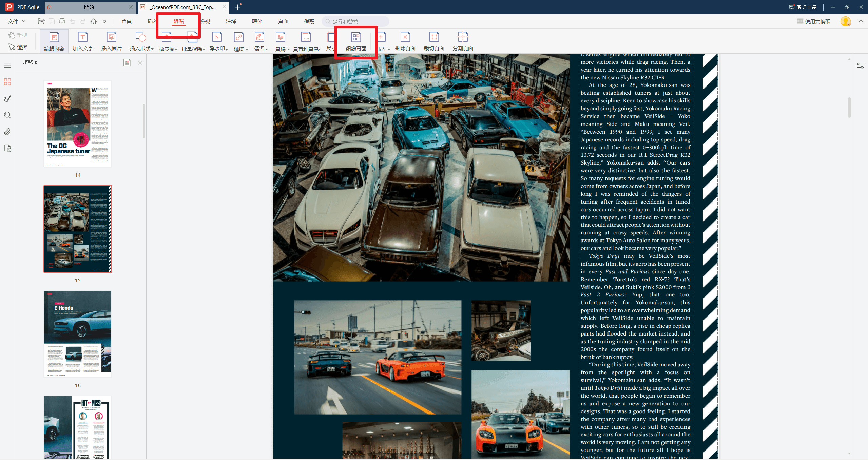Open a new tab with the plus button
Image resolution: width=868 pixels, height=460 pixels.
tap(237, 7)
